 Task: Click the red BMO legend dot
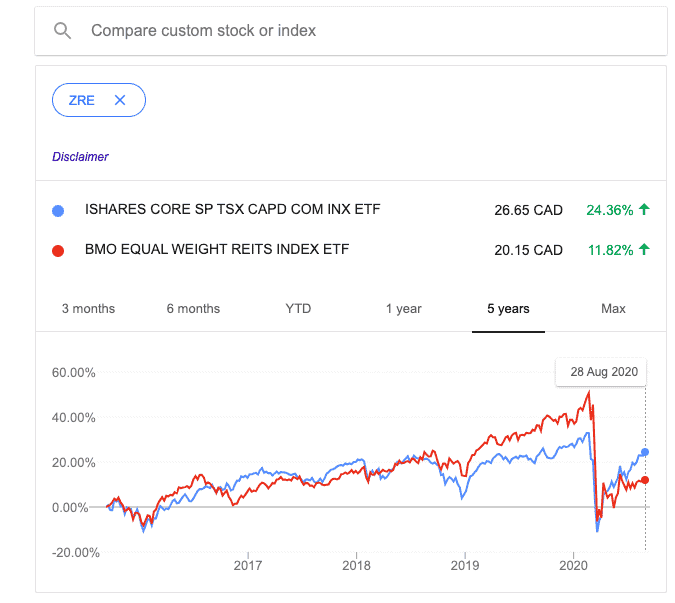58,250
